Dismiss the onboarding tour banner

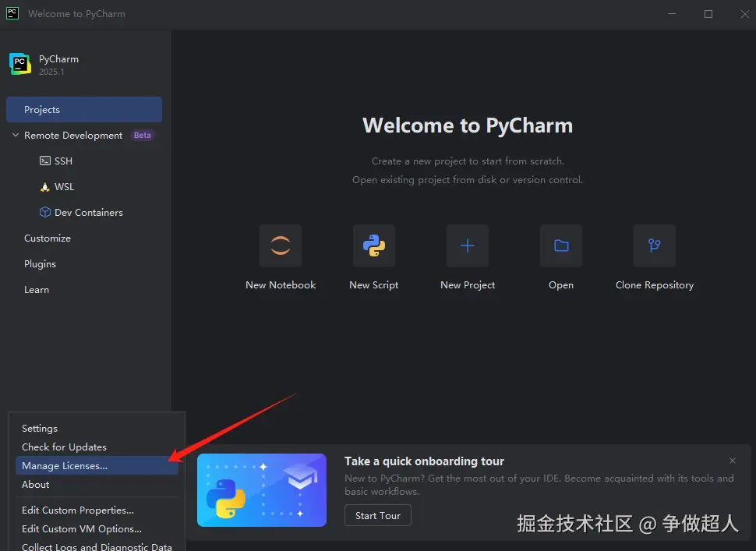[733, 461]
